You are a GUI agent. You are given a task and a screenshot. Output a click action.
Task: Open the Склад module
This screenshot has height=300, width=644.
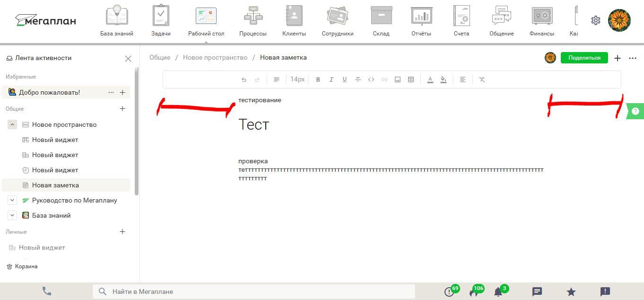pos(381,21)
